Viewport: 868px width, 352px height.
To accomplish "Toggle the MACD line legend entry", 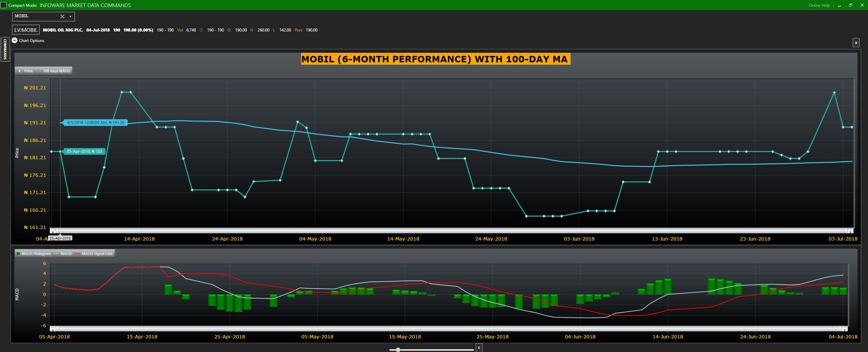I will [63, 253].
